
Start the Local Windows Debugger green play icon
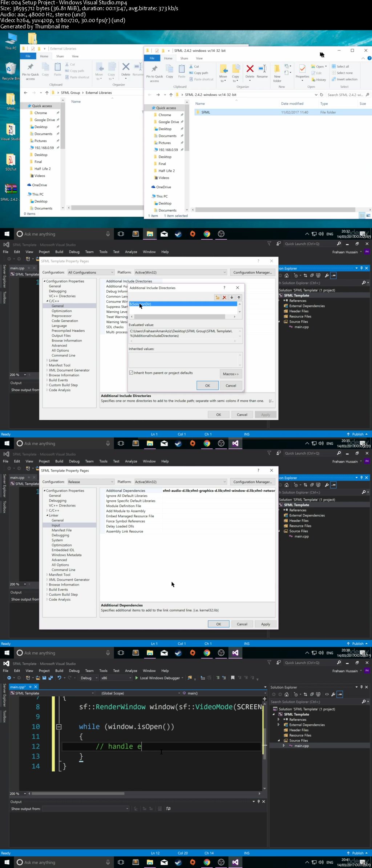(x=137, y=678)
